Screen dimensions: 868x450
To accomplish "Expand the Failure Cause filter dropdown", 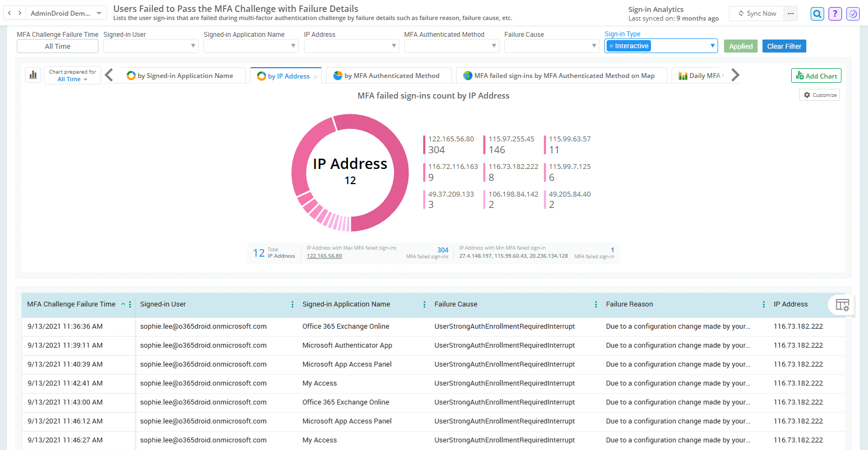I will point(594,46).
